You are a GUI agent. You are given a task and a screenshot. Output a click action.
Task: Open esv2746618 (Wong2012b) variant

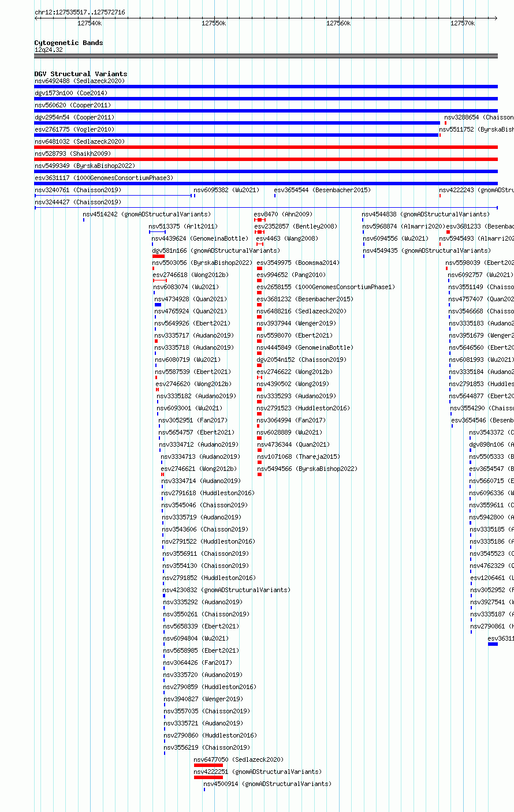(191, 275)
